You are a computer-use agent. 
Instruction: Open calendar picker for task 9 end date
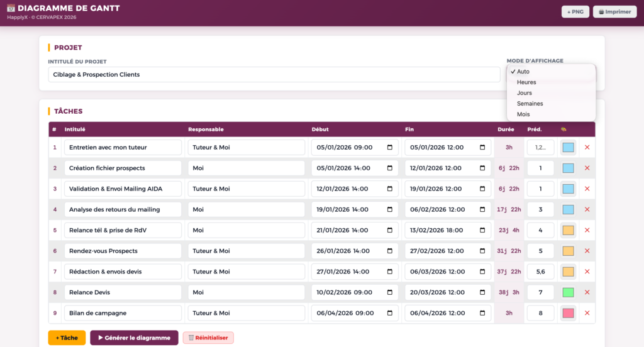[482, 313]
